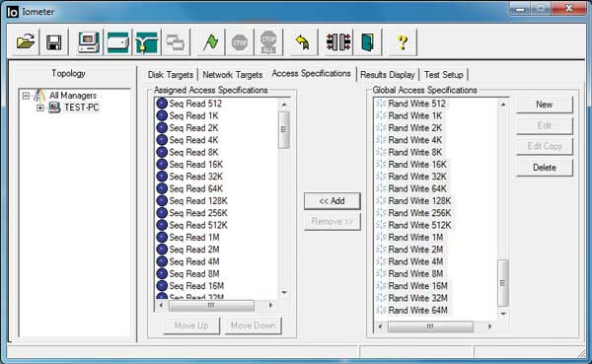Image resolution: width=592 pixels, height=364 pixels.
Task: Click the << Add button
Action: pos(332,201)
